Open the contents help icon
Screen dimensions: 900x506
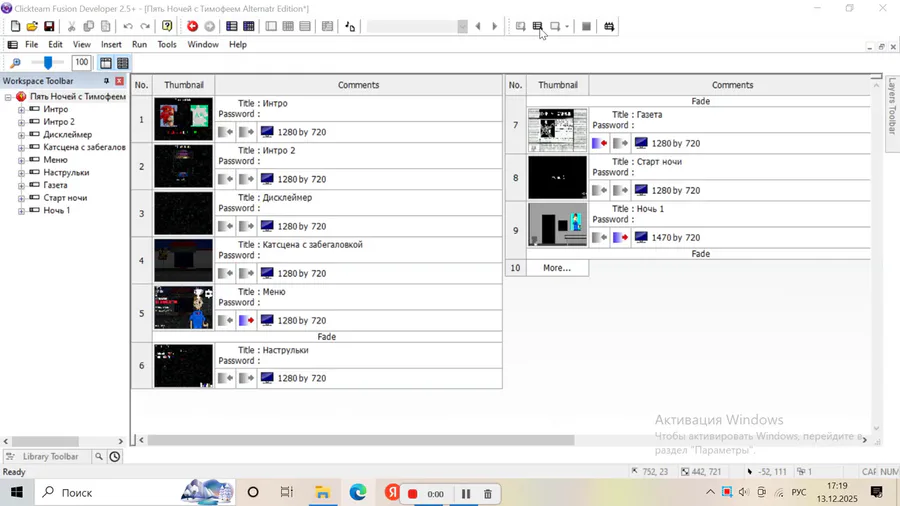pos(167,26)
